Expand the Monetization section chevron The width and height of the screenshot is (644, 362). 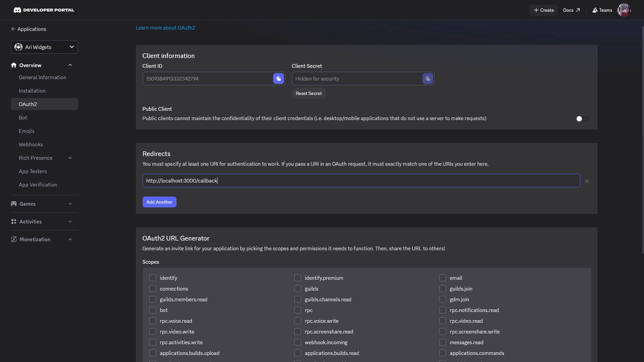click(70, 239)
